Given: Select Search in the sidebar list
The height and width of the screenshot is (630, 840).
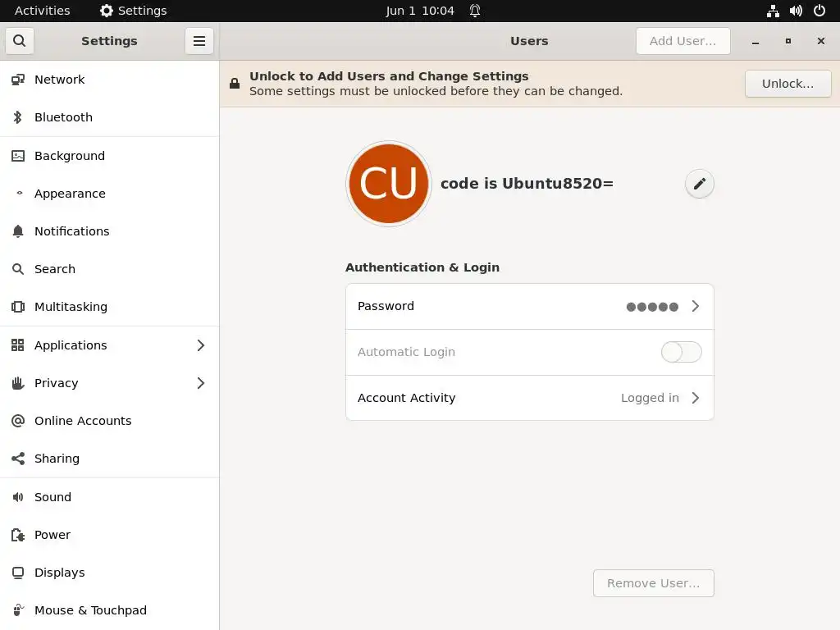Looking at the screenshot, I should (109, 269).
